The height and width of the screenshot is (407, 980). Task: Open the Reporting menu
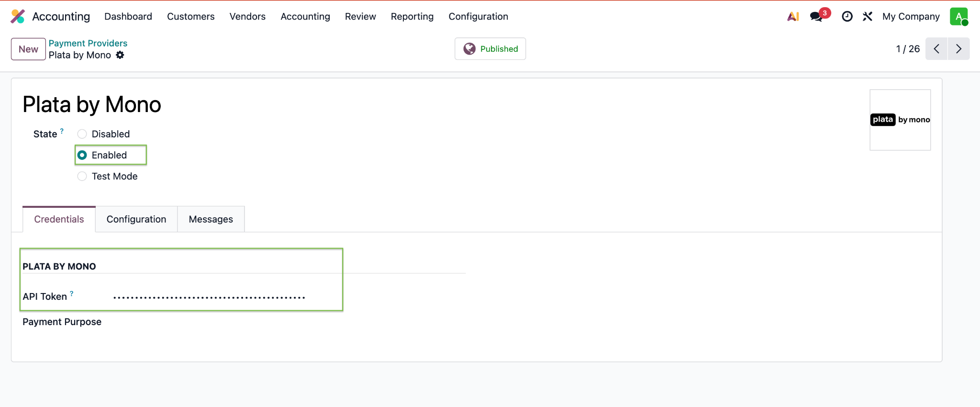[x=412, y=16]
